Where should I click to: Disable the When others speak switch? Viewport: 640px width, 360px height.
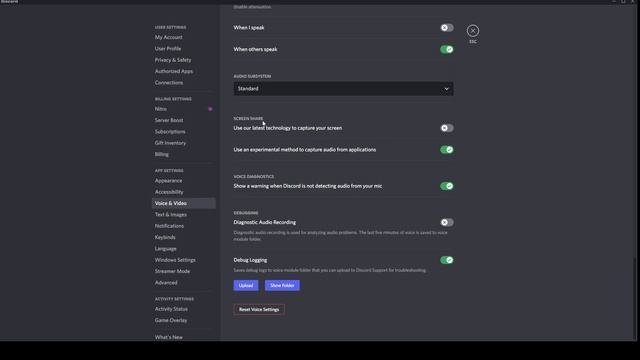447,49
